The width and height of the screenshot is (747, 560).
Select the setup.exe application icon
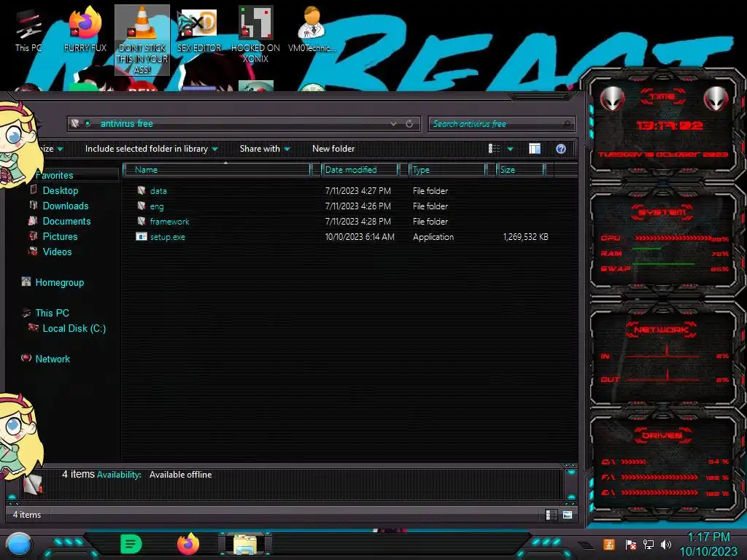pos(141,237)
